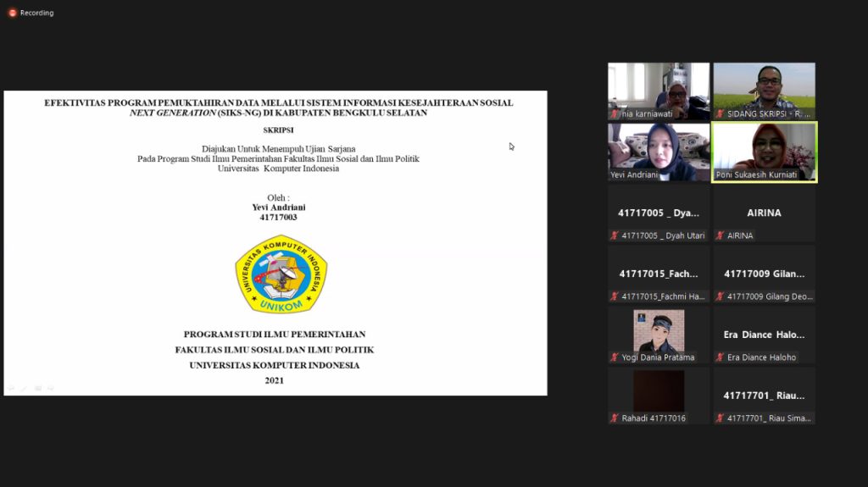Click the 'Rahadi 41717016' name label
868x487 pixels.
(654, 418)
